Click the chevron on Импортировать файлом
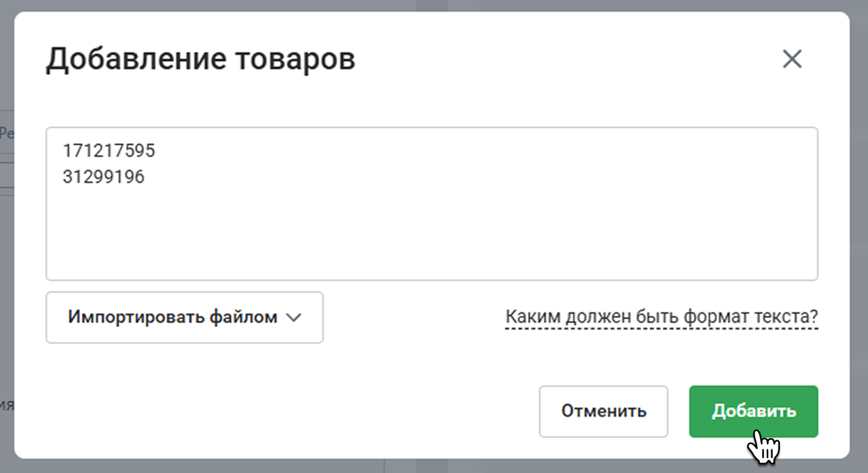Screen dimensions: 868x473 click(294, 318)
